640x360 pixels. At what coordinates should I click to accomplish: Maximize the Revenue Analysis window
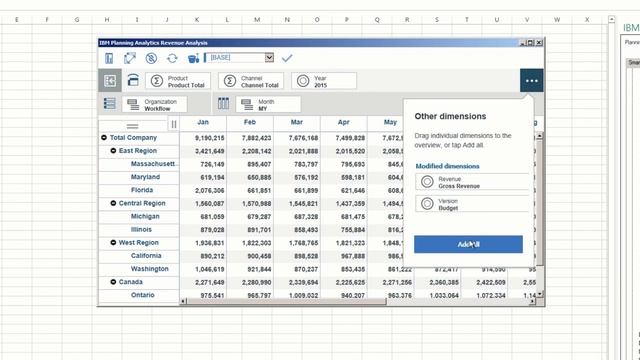coord(530,42)
